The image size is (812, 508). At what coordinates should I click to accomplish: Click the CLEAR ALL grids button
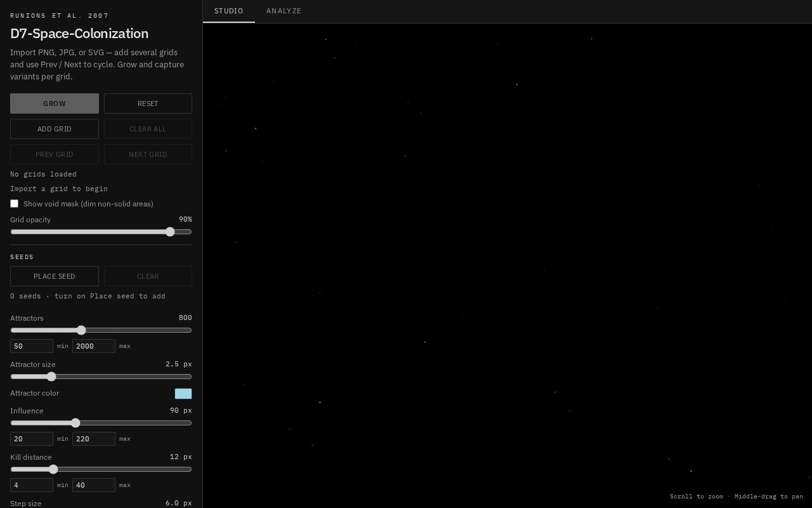tap(148, 129)
